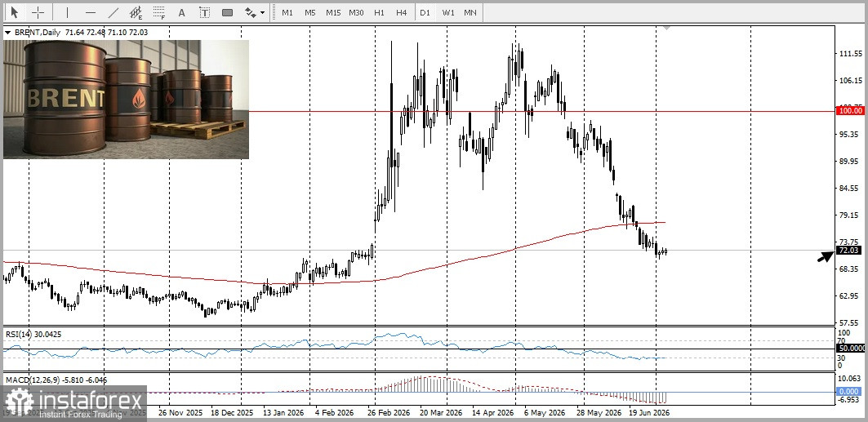The image size is (868, 422).
Task: Pick the Fibonacci retracement tool
Action: pyautogui.click(x=159, y=12)
